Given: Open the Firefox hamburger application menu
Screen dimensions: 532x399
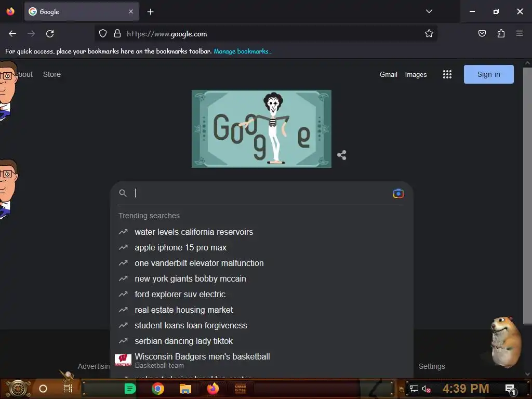Looking at the screenshot, I should tap(519, 33).
